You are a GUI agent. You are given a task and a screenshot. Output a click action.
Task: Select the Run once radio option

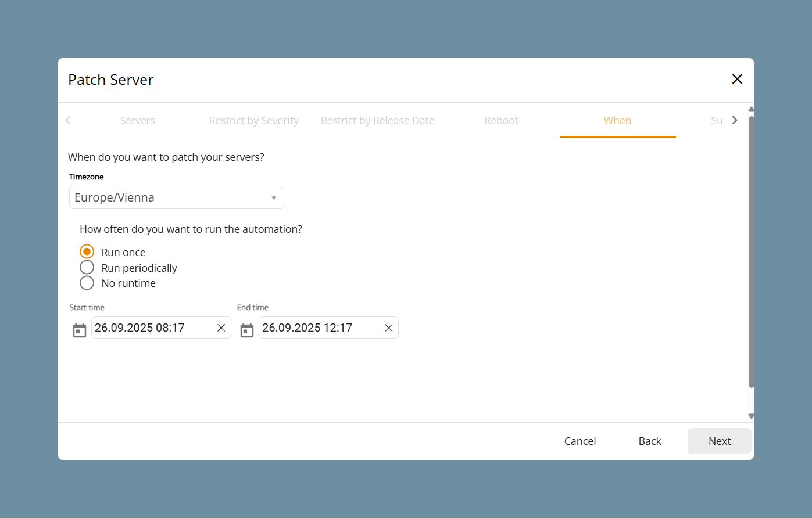87,252
